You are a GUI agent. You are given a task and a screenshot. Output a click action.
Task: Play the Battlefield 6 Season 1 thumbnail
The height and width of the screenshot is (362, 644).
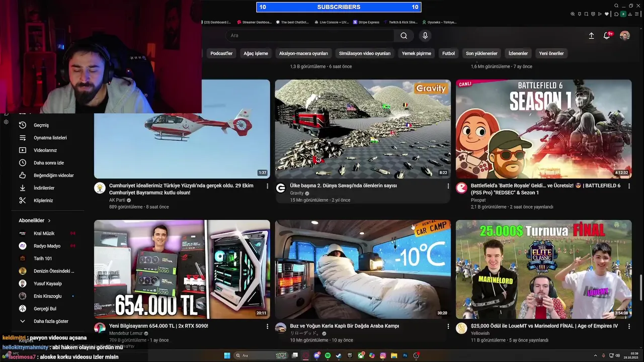pos(544,129)
